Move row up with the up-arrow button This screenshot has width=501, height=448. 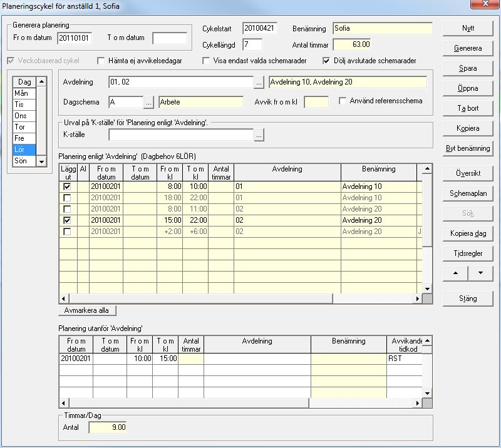[x=455, y=273]
